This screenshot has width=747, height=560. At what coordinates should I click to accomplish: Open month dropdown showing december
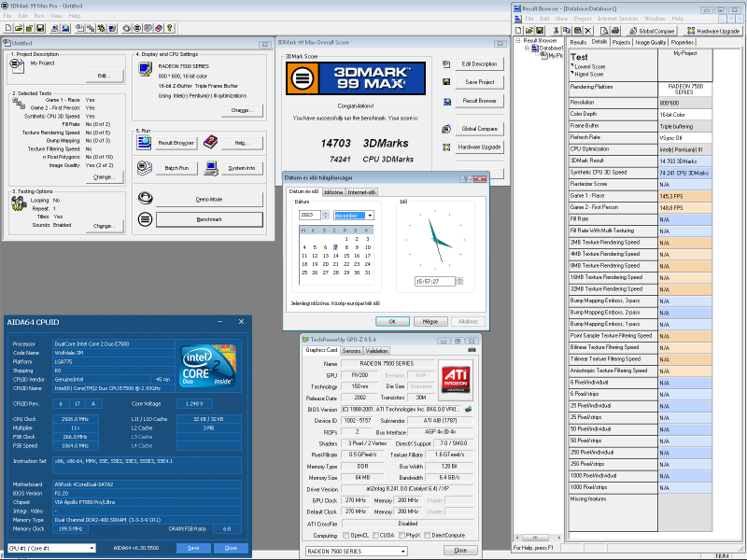click(x=370, y=216)
